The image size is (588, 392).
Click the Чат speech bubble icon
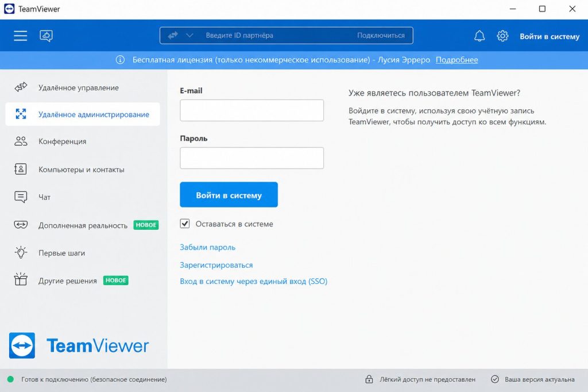(21, 197)
